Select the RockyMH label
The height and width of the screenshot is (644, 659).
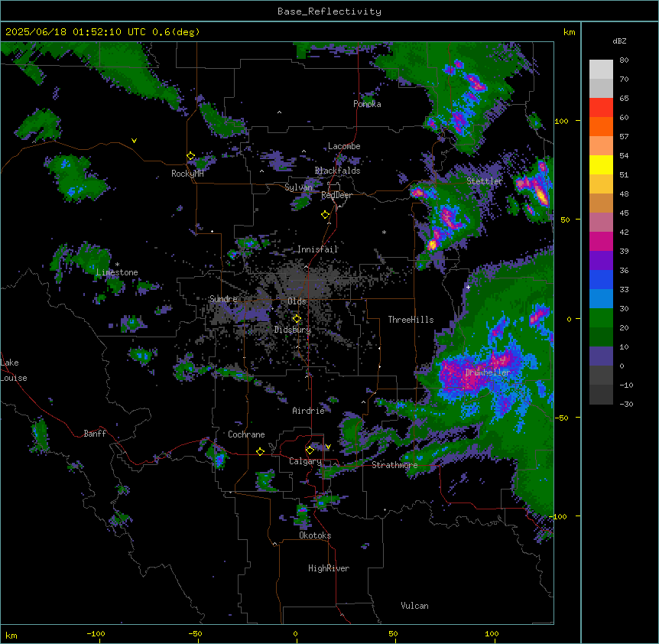click(x=187, y=174)
